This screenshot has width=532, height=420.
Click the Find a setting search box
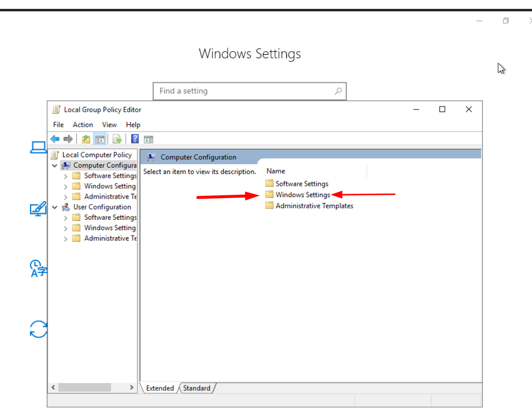244,91
